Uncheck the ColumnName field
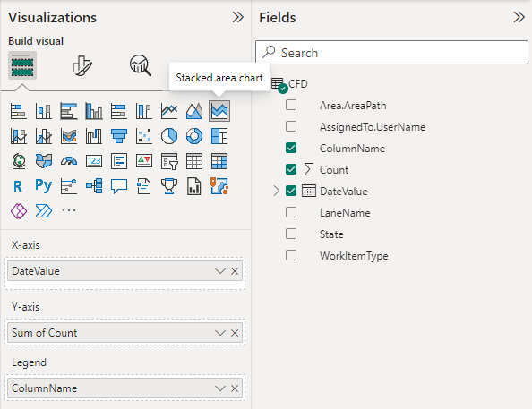 [291, 148]
